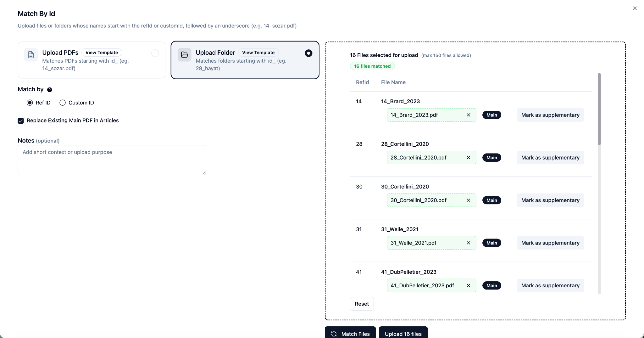This screenshot has height=338, width=644.
Task: Select the Custom ID radio option
Action: point(63,103)
